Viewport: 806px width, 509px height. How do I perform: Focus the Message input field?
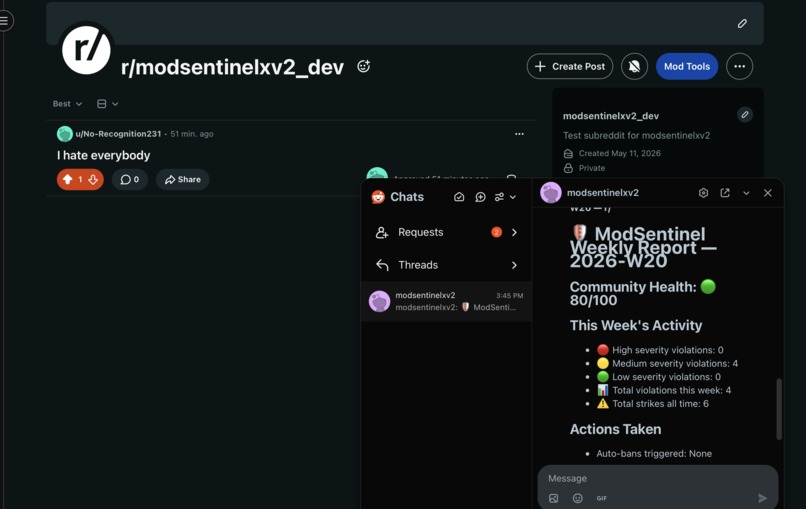click(657, 478)
